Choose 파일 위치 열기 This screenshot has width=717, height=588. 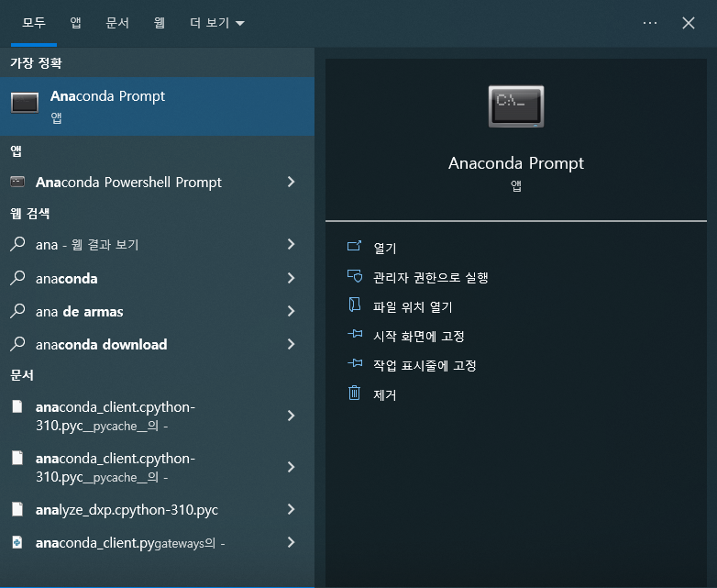tap(413, 306)
